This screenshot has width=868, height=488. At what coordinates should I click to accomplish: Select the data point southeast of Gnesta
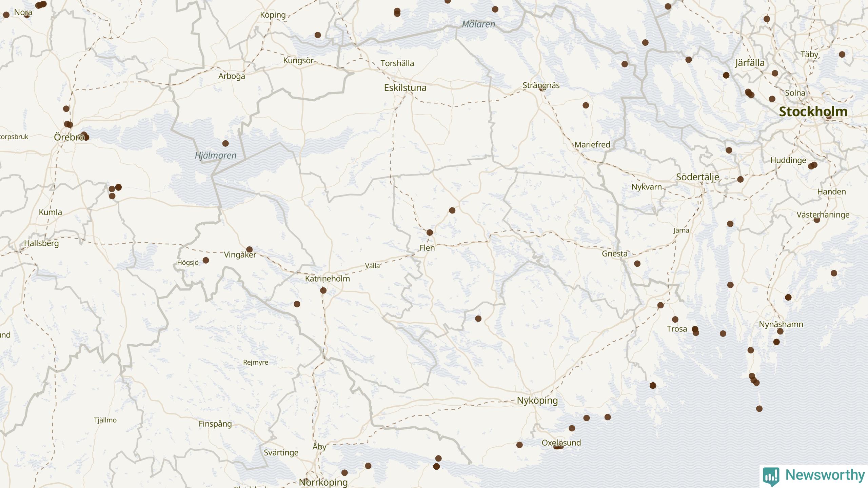tap(637, 264)
